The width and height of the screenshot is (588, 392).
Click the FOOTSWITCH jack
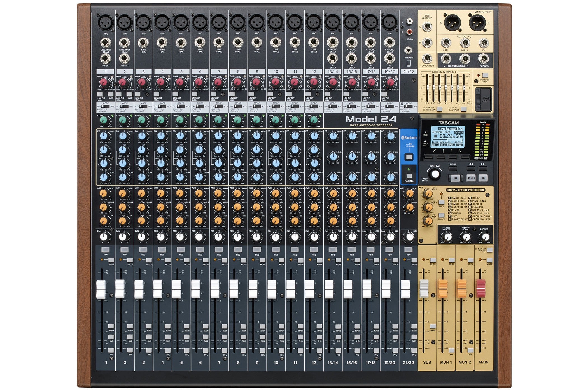click(427, 59)
